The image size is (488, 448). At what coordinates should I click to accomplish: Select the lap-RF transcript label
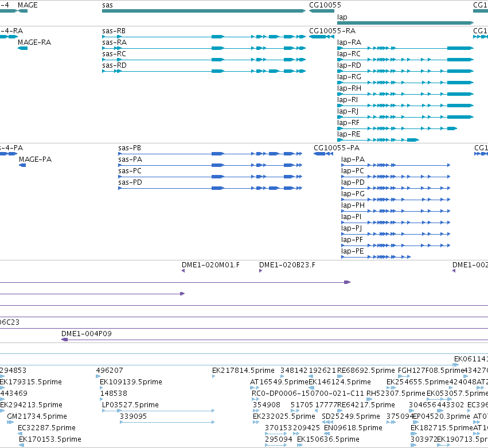click(348, 123)
